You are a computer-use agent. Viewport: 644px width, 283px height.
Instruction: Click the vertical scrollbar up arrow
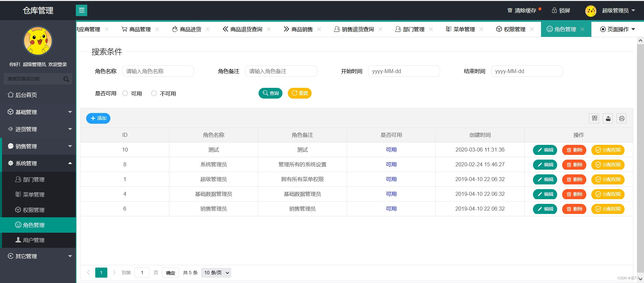coord(640,41)
